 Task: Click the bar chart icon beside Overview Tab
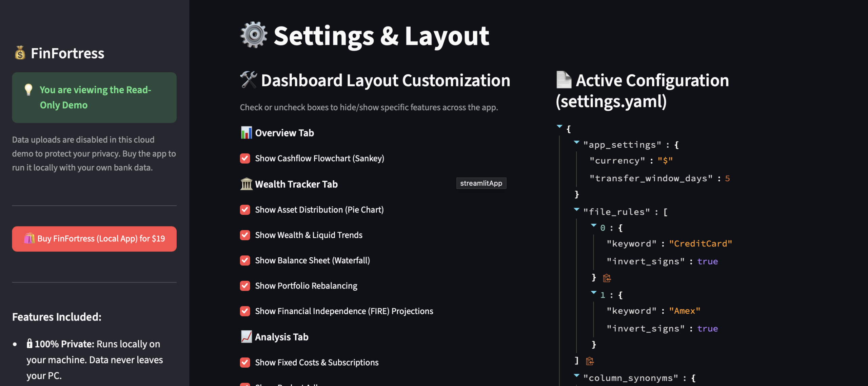(x=246, y=133)
